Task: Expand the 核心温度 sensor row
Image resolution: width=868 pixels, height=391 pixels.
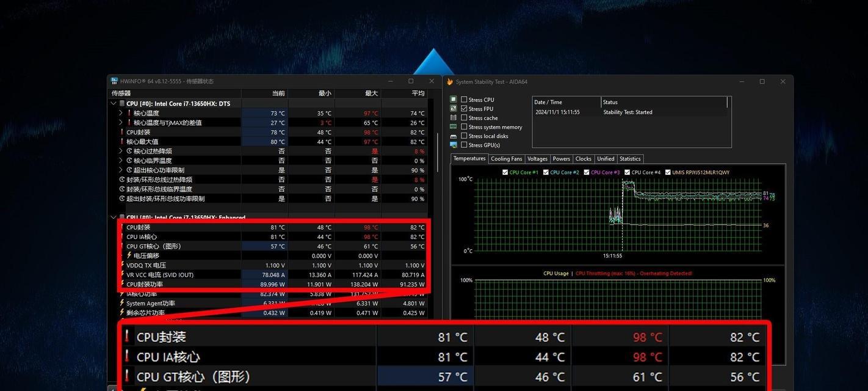Action: 121,113
